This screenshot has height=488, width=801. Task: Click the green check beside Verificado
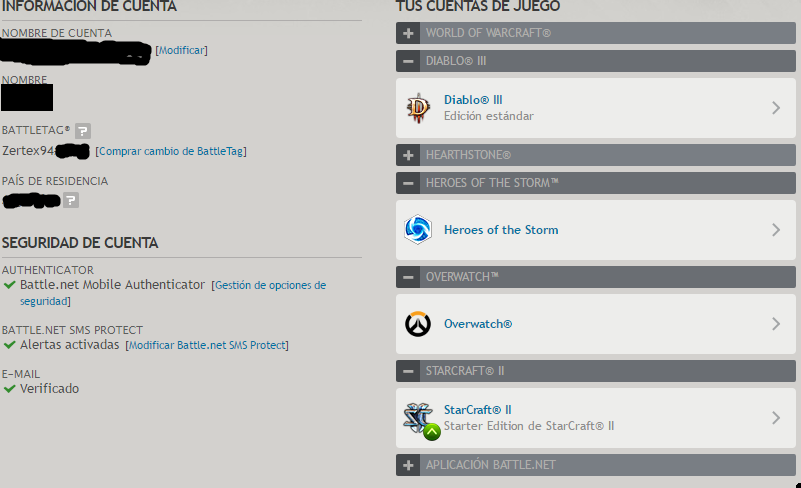[x=9, y=389]
